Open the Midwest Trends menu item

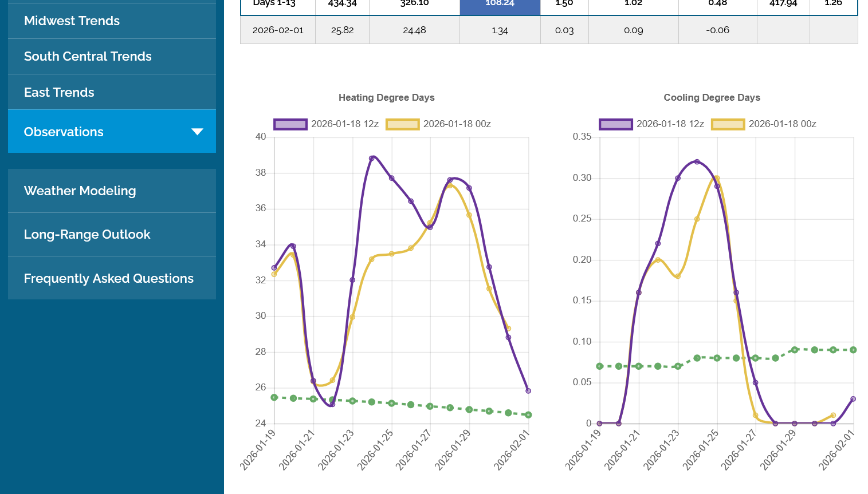click(x=72, y=21)
